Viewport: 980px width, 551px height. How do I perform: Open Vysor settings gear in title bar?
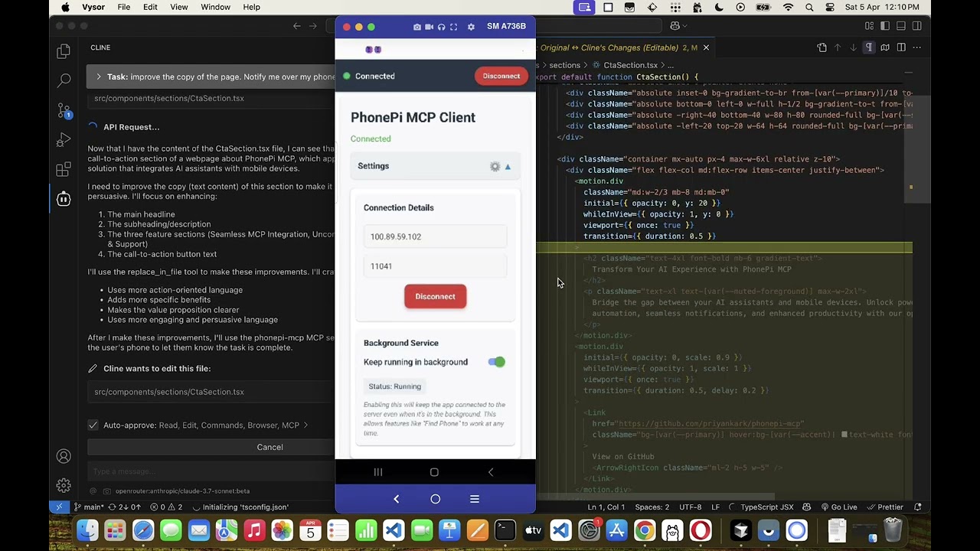pos(471,27)
